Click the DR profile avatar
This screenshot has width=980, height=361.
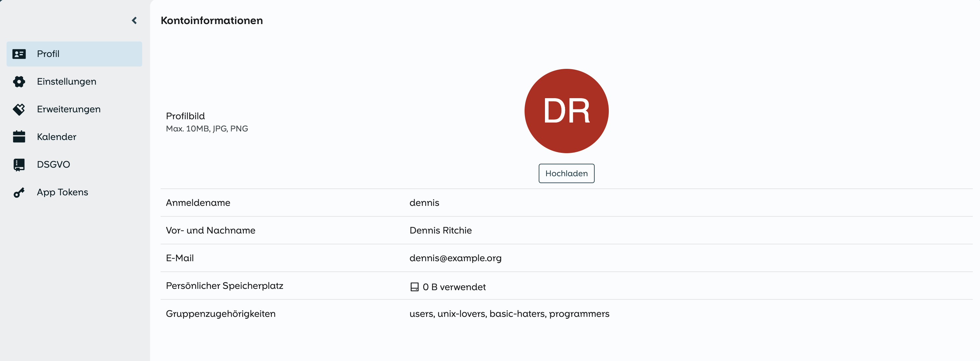pos(566,111)
